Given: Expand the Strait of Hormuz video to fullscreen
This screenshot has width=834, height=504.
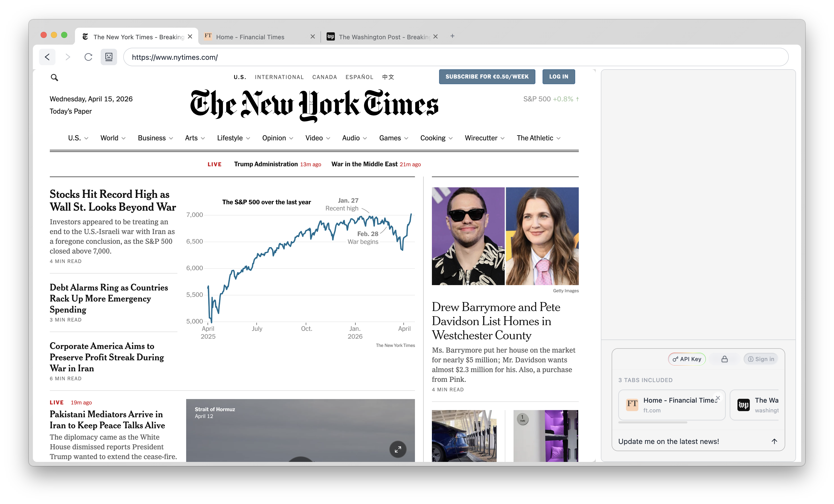Looking at the screenshot, I should (398, 450).
